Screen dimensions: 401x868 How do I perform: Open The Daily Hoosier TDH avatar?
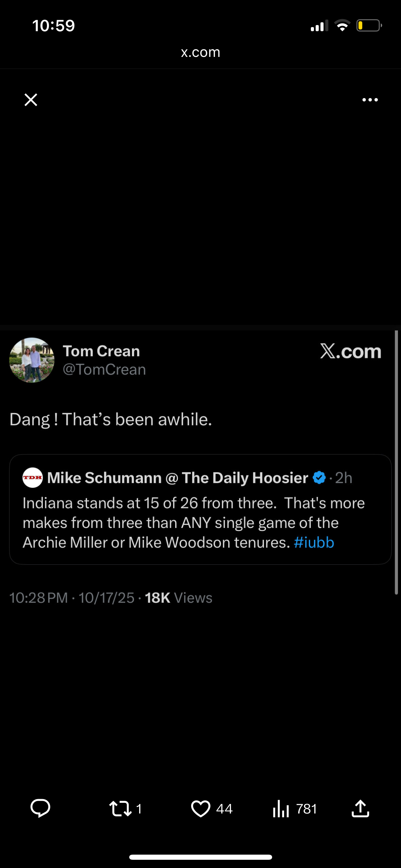[x=33, y=478]
